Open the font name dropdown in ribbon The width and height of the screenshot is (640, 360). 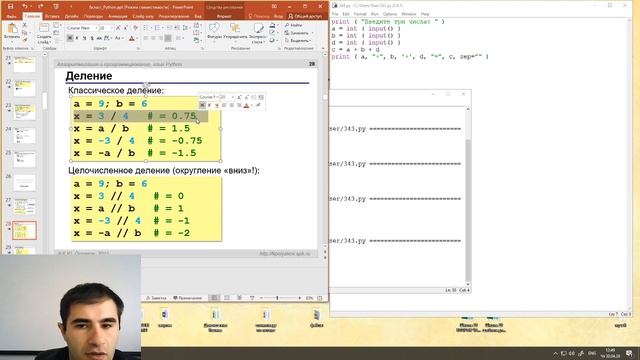click(x=95, y=28)
